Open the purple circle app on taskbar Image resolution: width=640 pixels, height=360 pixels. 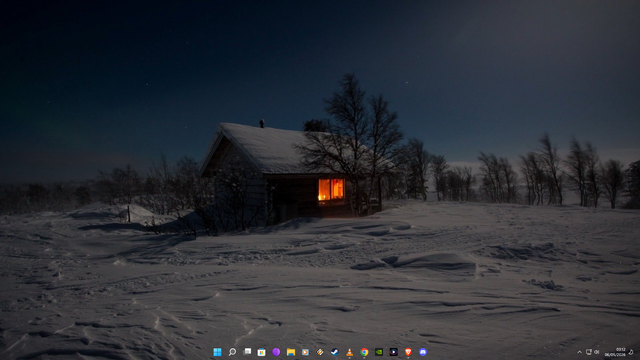coord(276,352)
